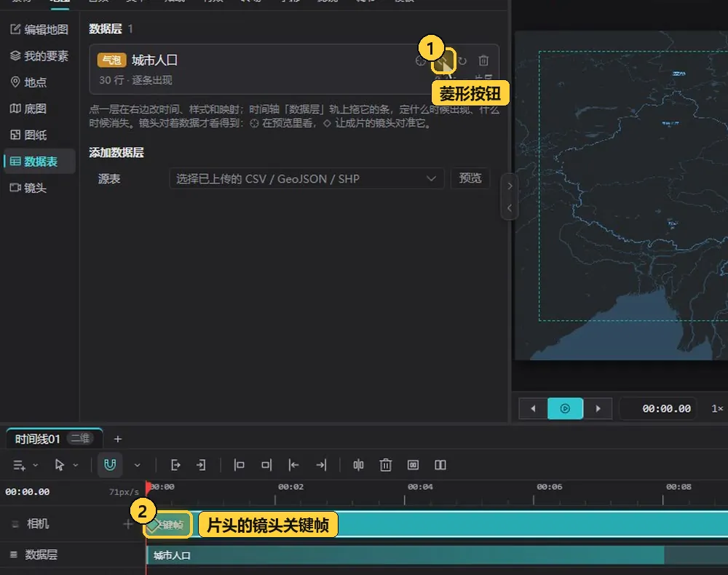Click the trash icon in the timeline toolbar
The width and height of the screenshot is (728, 575).
385,465
